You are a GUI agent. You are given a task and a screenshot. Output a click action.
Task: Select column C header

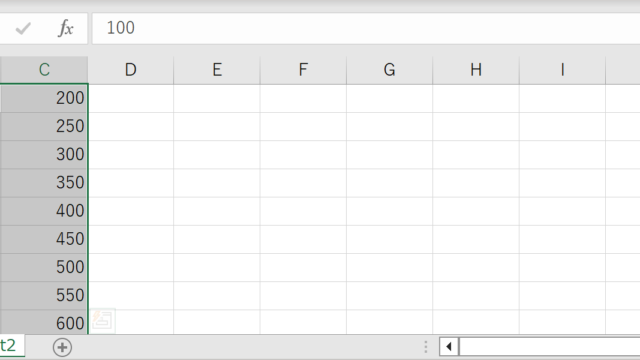pyautogui.click(x=44, y=70)
